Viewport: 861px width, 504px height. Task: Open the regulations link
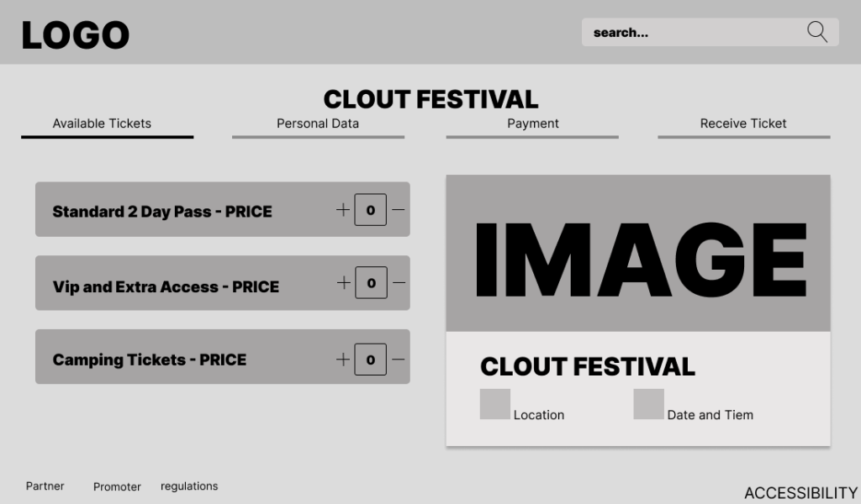(189, 486)
